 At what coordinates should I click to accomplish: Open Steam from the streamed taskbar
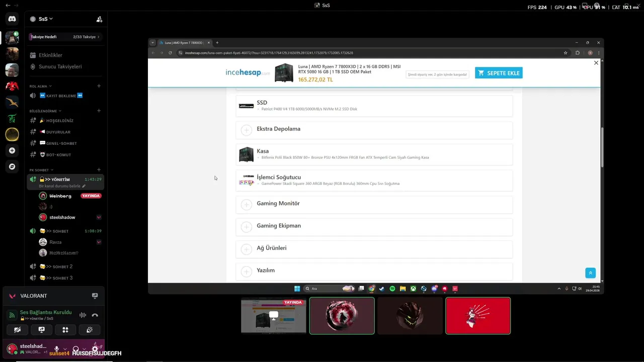click(382, 289)
